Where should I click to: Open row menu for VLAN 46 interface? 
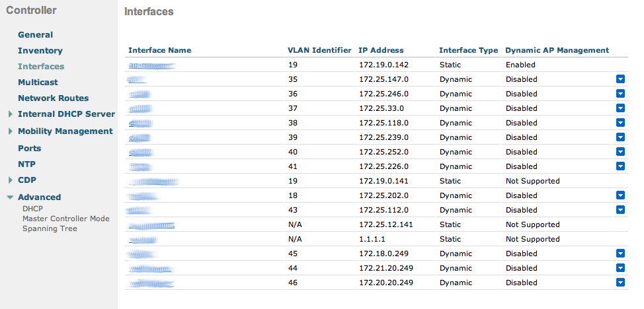(620, 283)
